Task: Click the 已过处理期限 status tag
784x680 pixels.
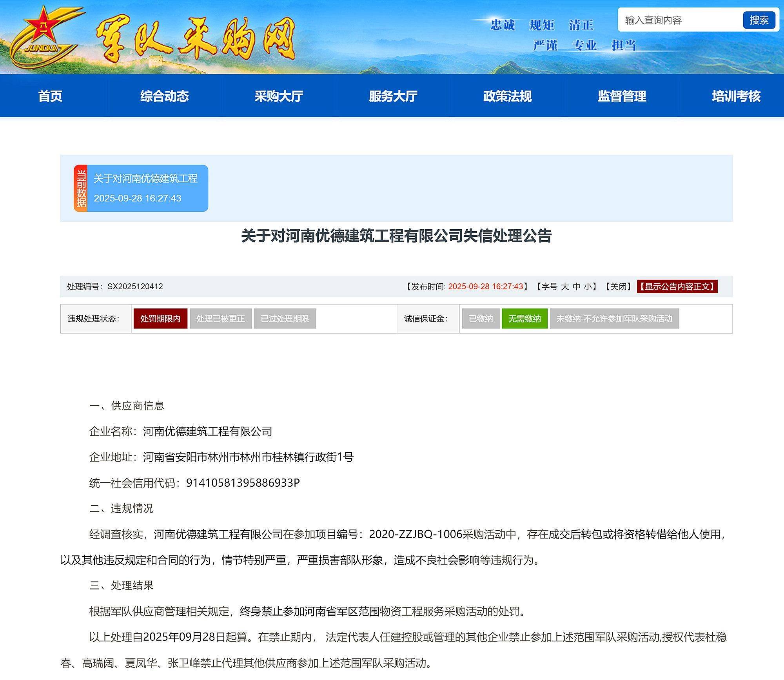Action: (x=285, y=319)
